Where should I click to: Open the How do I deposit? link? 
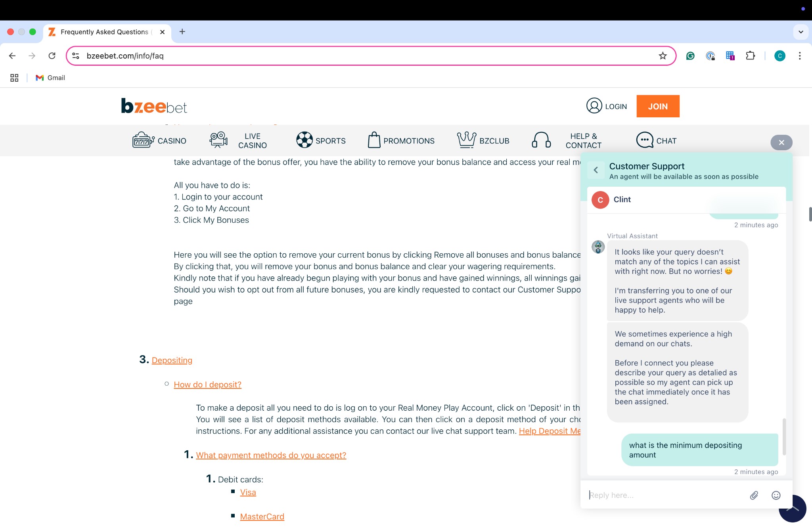(207, 385)
